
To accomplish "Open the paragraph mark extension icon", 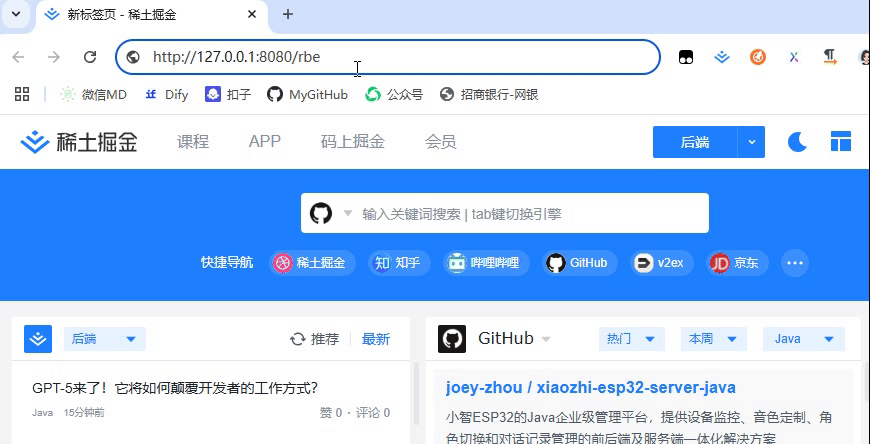I will [830, 57].
